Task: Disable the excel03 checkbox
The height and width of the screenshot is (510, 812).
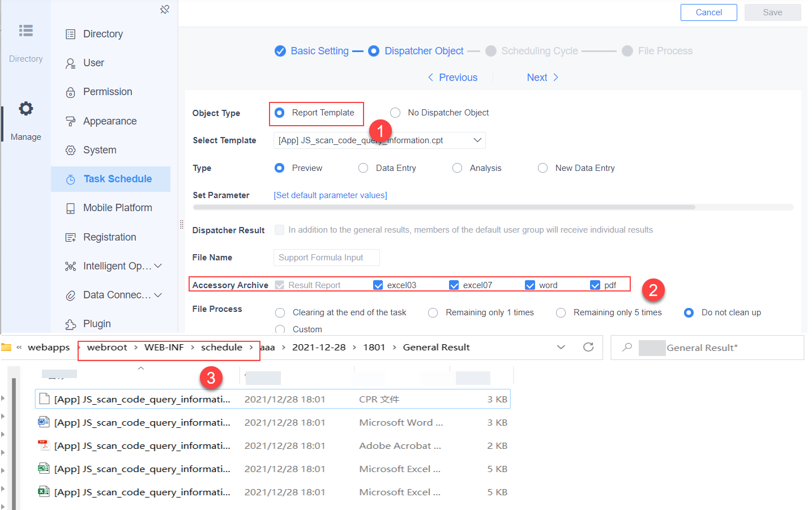Action: click(x=378, y=285)
